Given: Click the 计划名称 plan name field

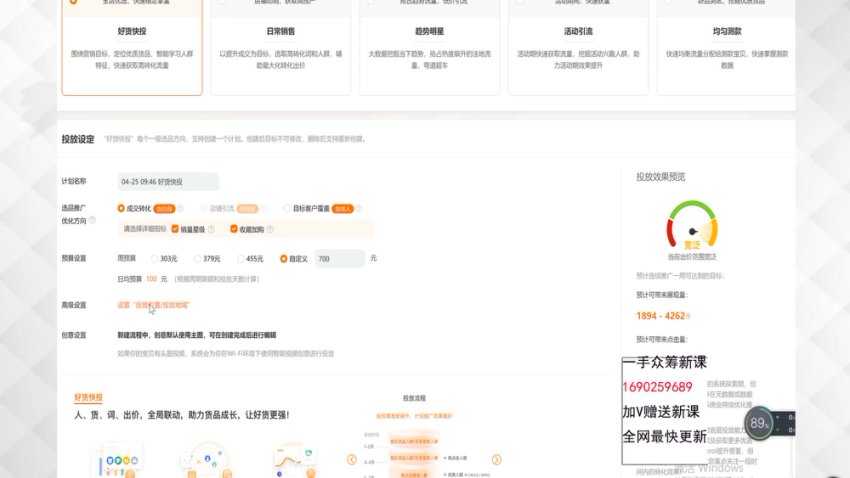Looking at the screenshot, I should [x=167, y=182].
